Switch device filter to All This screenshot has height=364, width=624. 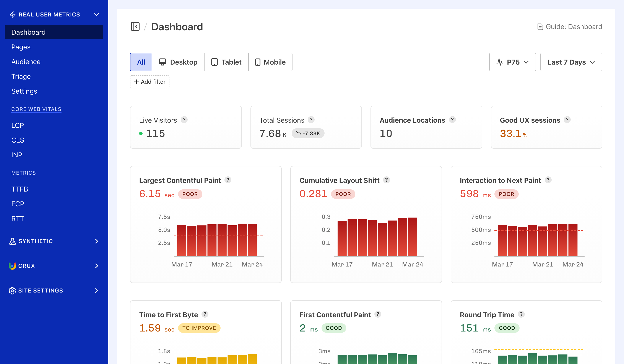[x=141, y=62]
